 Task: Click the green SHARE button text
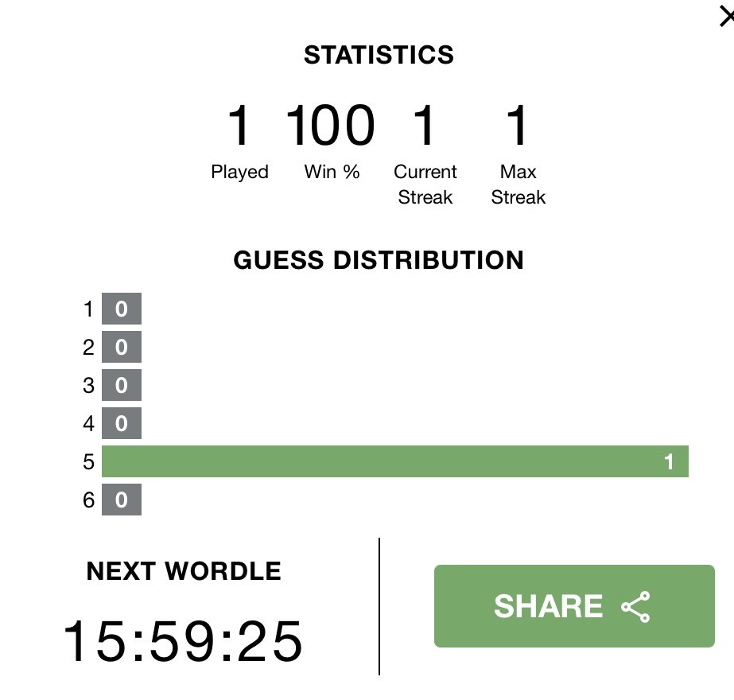tap(548, 606)
